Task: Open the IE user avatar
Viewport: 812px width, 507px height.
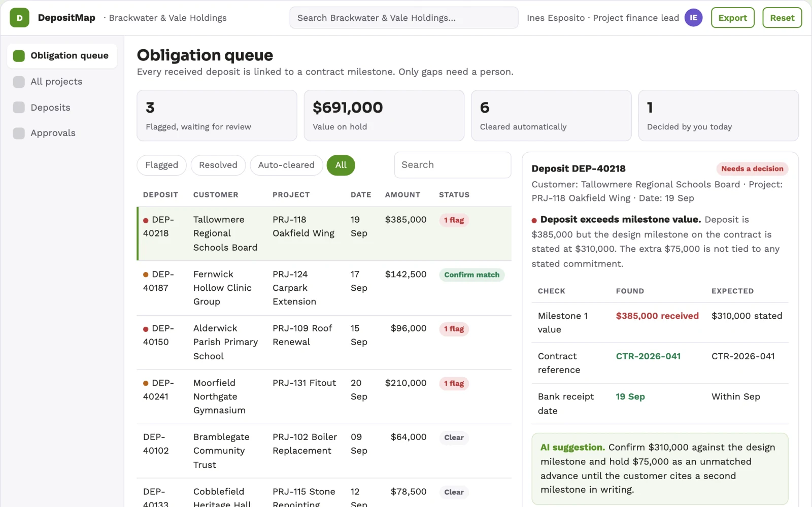Action: pyautogui.click(x=693, y=18)
